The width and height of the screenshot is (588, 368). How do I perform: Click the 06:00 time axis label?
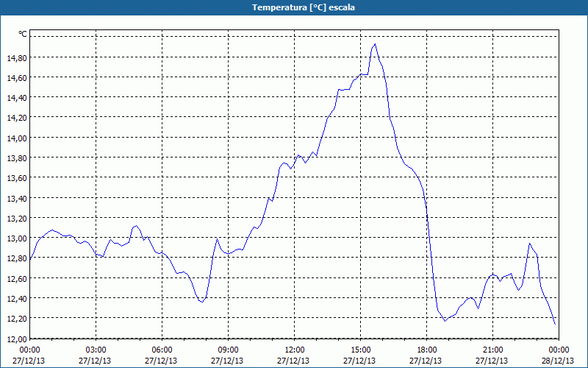[162, 350]
